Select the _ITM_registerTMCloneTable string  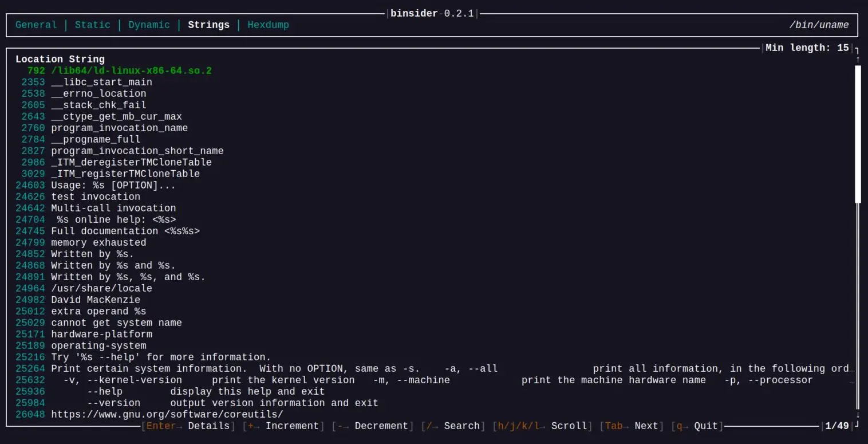click(x=125, y=174)
